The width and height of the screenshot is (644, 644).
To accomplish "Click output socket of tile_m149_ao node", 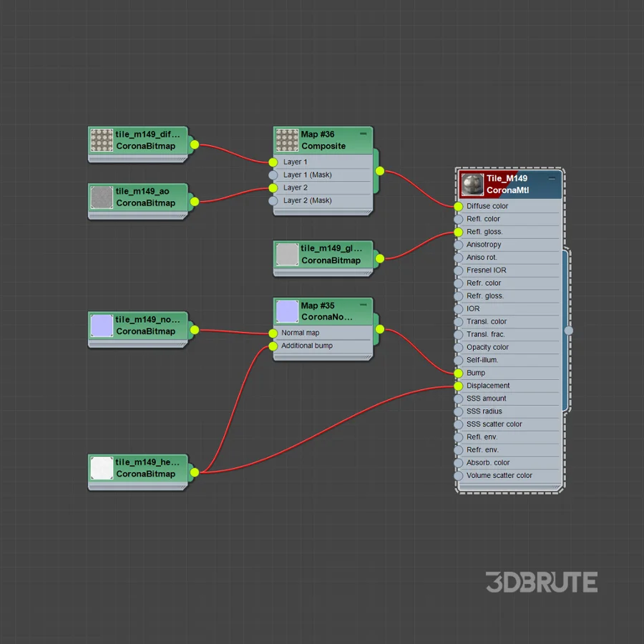I will (195, 202).
